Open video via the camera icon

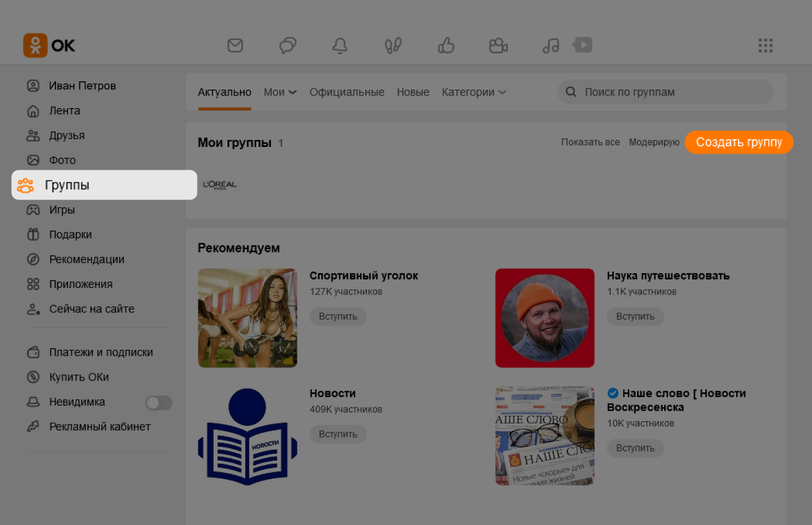pos(498,45)
